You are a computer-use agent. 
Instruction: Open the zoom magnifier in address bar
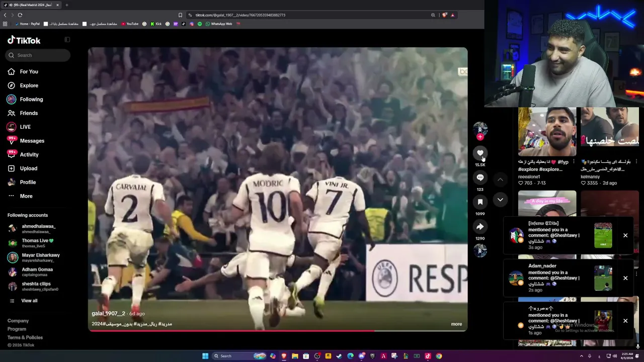pos(433,15)
